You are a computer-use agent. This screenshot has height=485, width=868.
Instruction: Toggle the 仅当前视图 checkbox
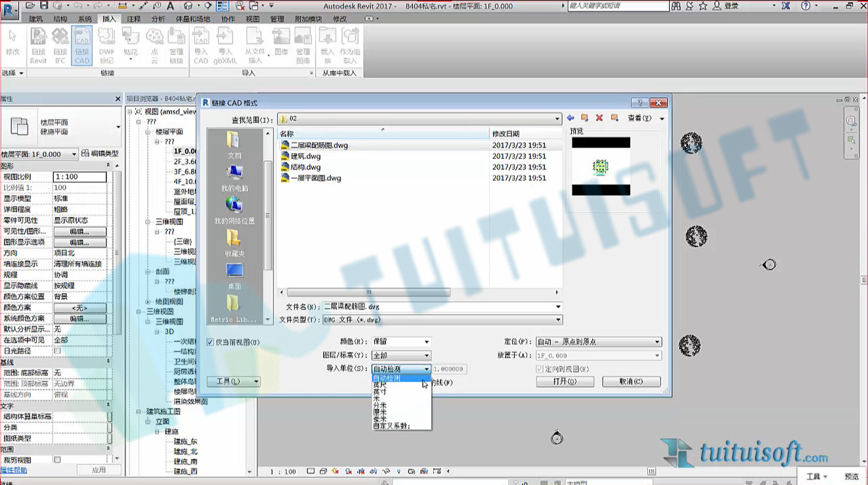point(210,342)
